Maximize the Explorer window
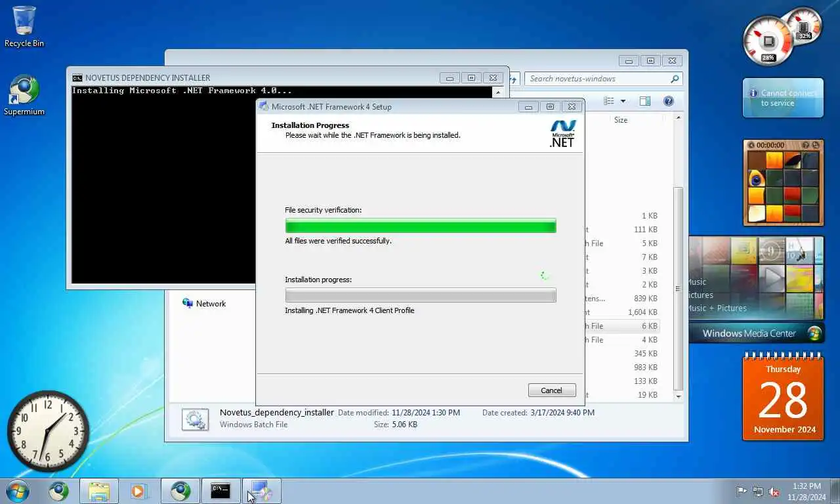The width and height of the screenshot is (840, 504). [650, 61]
